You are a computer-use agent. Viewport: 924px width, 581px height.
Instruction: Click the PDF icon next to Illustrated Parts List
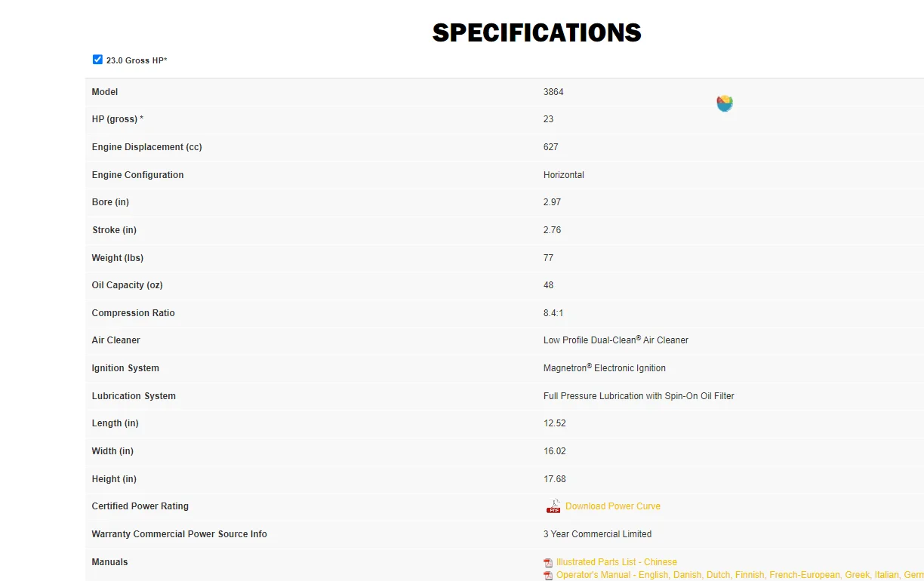click(548, 563)
